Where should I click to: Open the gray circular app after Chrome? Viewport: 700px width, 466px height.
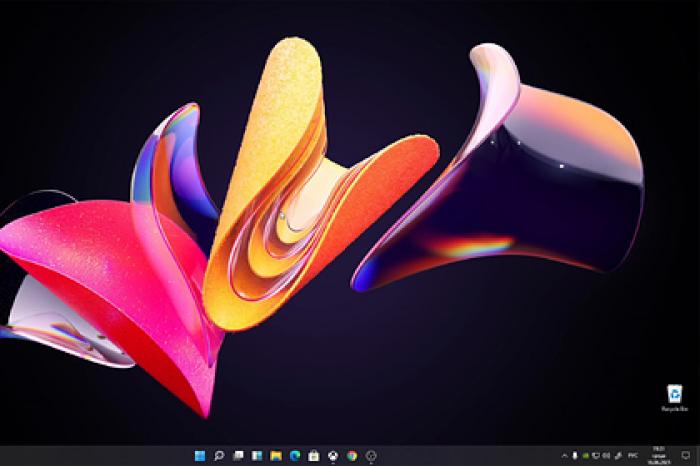(x=371, y=456)
